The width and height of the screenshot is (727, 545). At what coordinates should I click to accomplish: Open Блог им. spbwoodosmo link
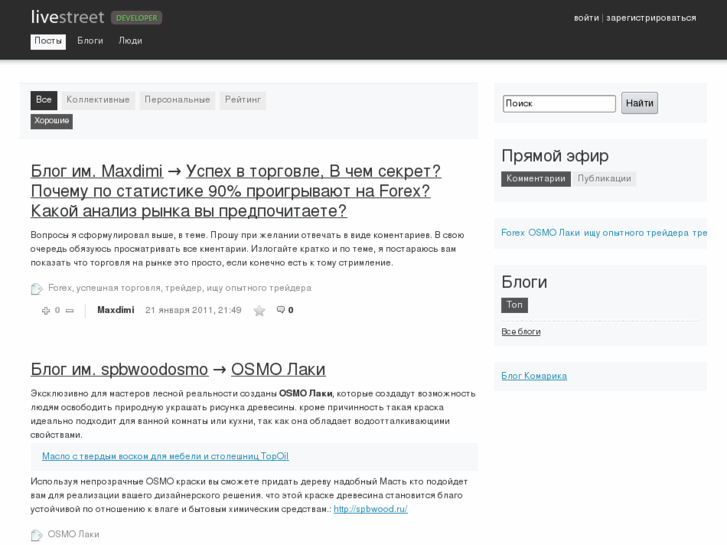tap(119, 370)
